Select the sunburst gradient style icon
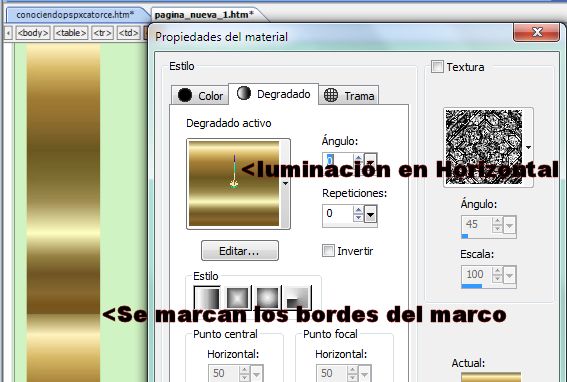 268,298
